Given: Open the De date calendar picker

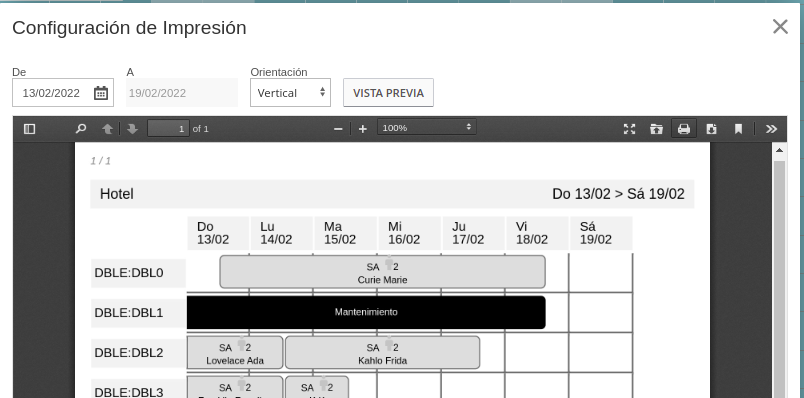Looking at the screenshot, I should click(100, 93).
